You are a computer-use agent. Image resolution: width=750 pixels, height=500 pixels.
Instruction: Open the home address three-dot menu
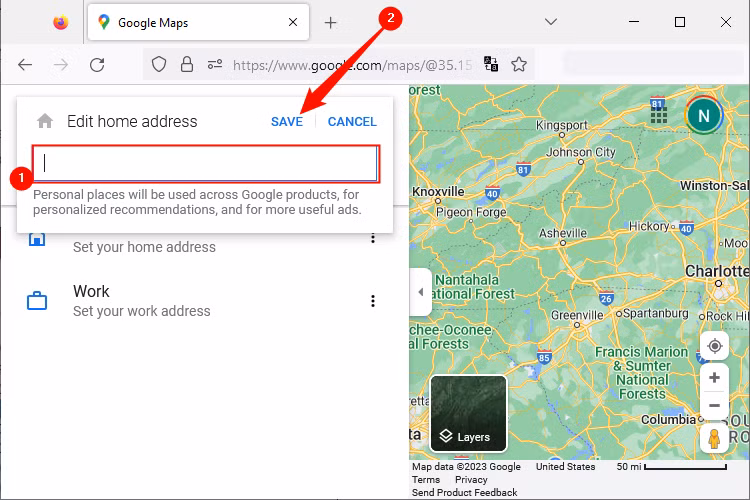pyautogui.click(x=373, y=238)
